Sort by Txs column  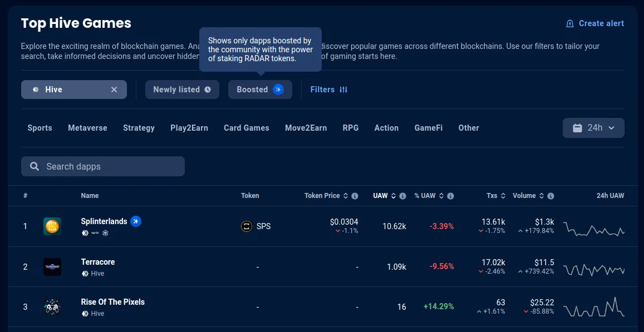click(496, 196)
